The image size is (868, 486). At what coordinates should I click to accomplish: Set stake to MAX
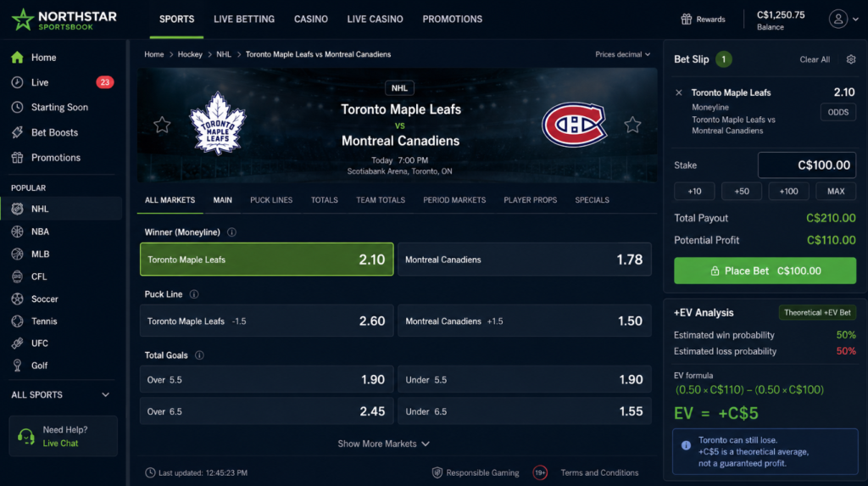tap(836, 191)
